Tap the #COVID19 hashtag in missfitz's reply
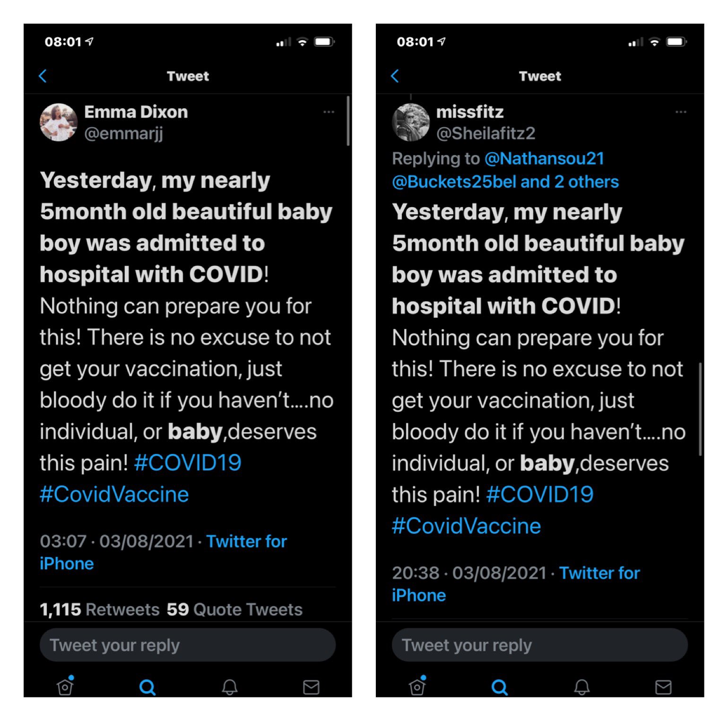Viewport: 728px width, 721px height. pos(540,495)
